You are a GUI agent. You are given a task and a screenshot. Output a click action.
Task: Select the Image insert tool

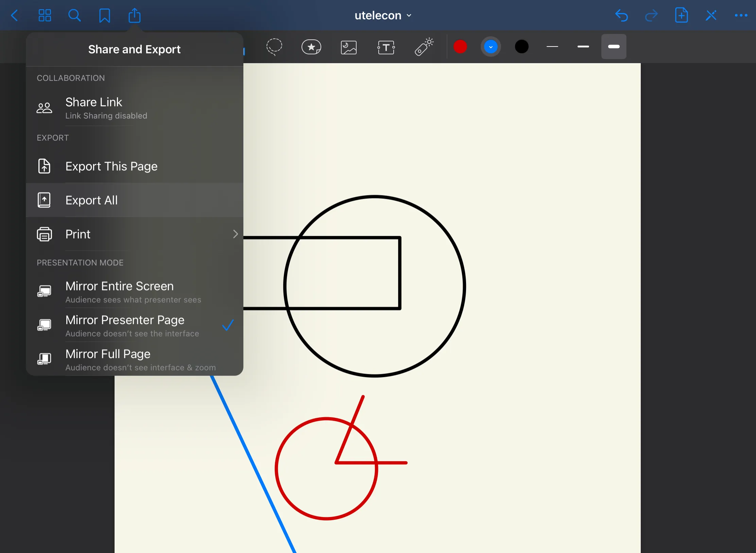pos(348,47)
